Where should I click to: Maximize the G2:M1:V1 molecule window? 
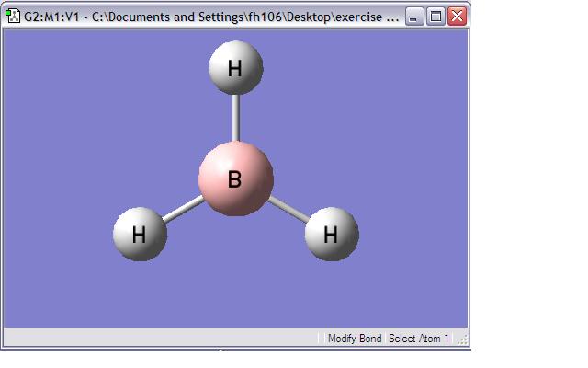(x=435, y=17)
